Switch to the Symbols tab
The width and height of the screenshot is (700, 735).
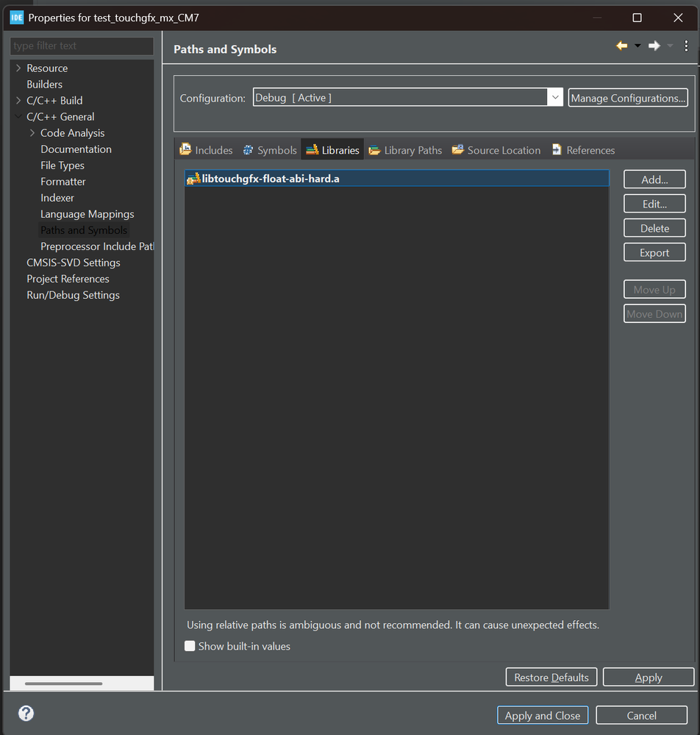(x=270, y=150)
